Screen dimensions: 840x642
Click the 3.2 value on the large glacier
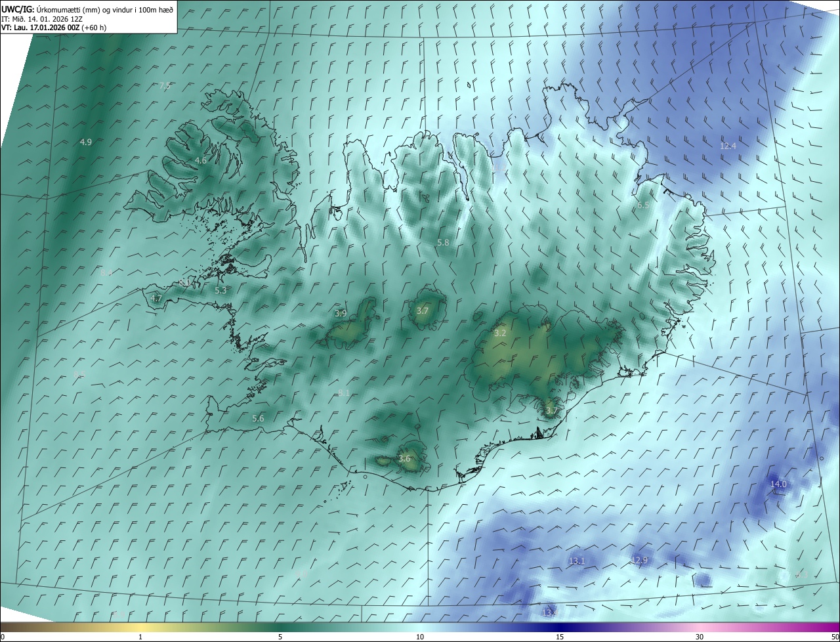500,333
